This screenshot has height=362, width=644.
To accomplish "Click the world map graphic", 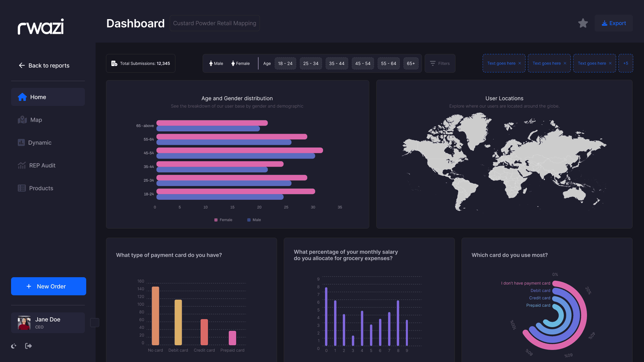I will [x=504, y=162].
